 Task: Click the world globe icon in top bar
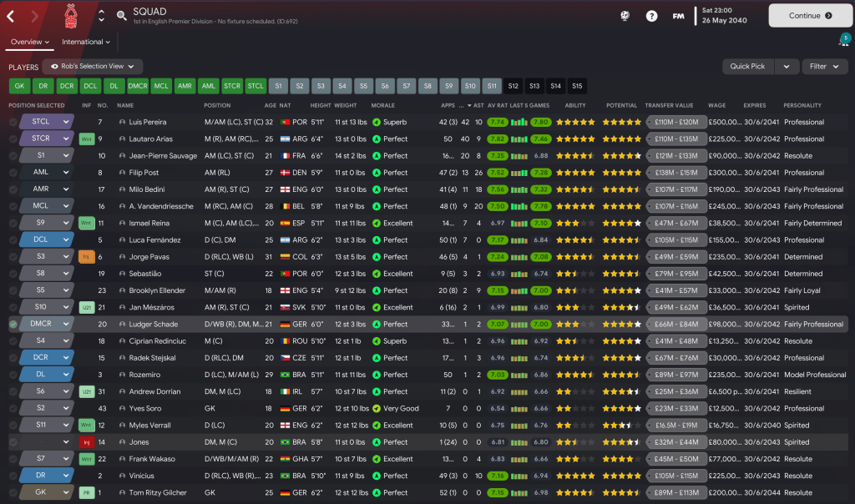coord(625,16)
